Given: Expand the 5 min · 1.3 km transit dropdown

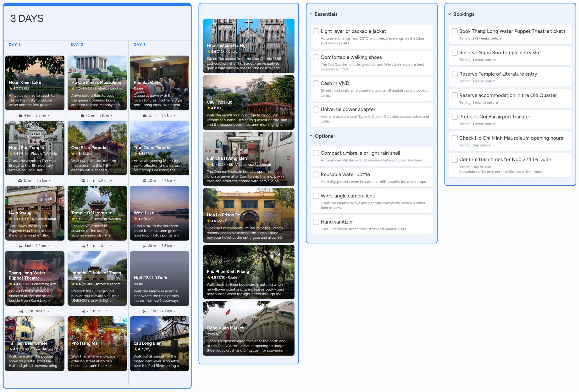Looking at the screenshot, I should pyautogui.click(x=111, y=246).
